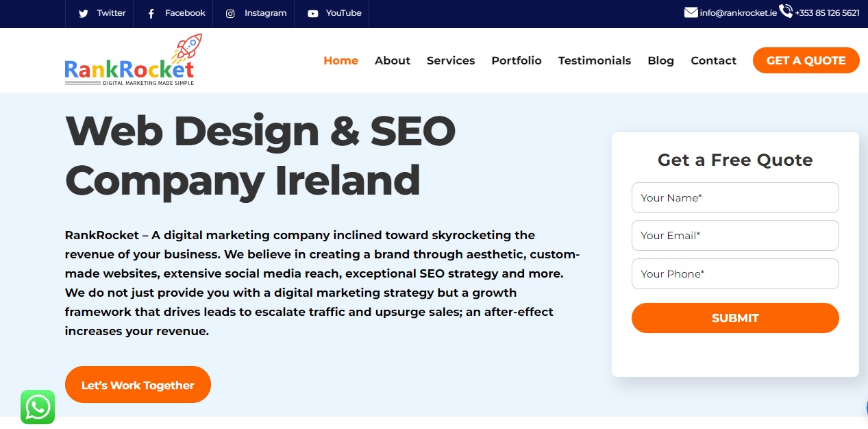Click the Twitter bird icon
The height and width of the screenshot is (429, 868).
coord(84,13)
